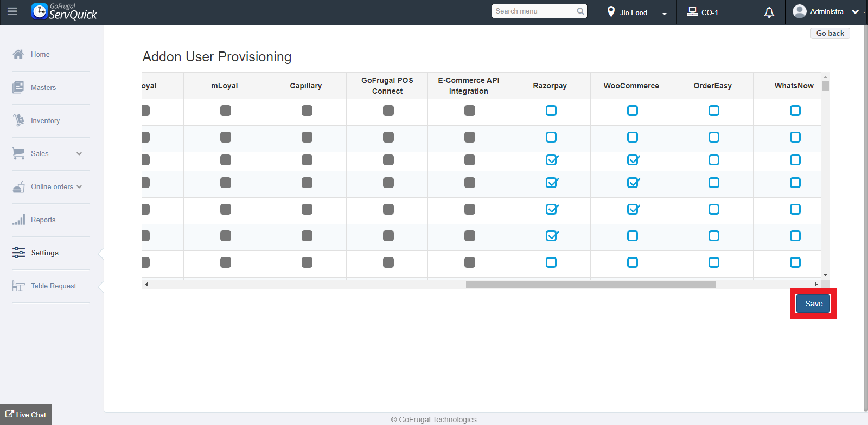Open Reports via its bar-chart icon
Viewport: 868px width, 425px height.
(18, 220)
